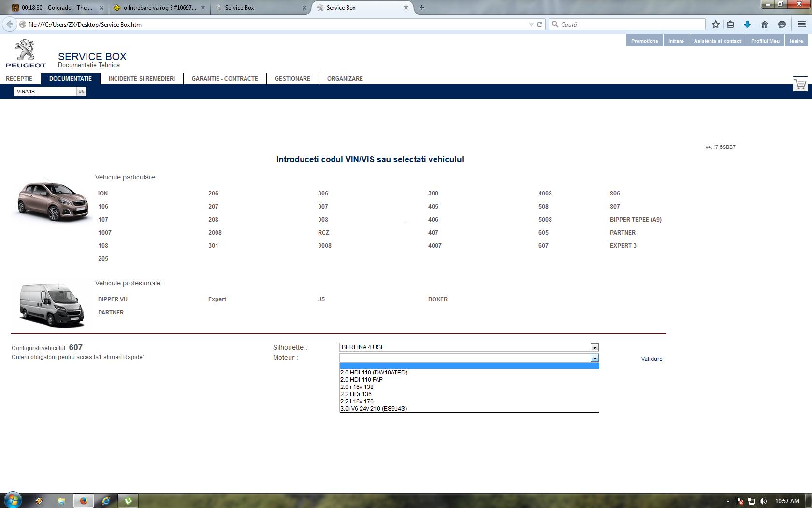Image resolution: width=812 pixels, height=508 pixels.
Task: Click the VIN/VIS input field
Action: [45, 91]
